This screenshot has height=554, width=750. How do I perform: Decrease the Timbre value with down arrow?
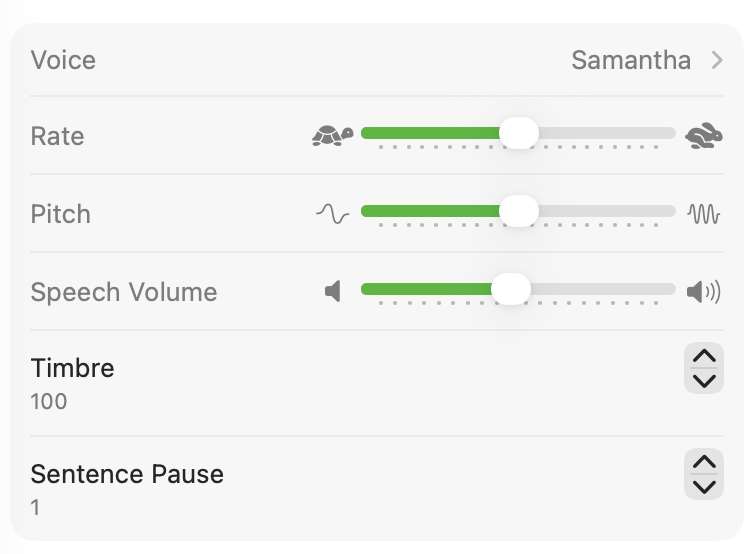coord(704,380)
